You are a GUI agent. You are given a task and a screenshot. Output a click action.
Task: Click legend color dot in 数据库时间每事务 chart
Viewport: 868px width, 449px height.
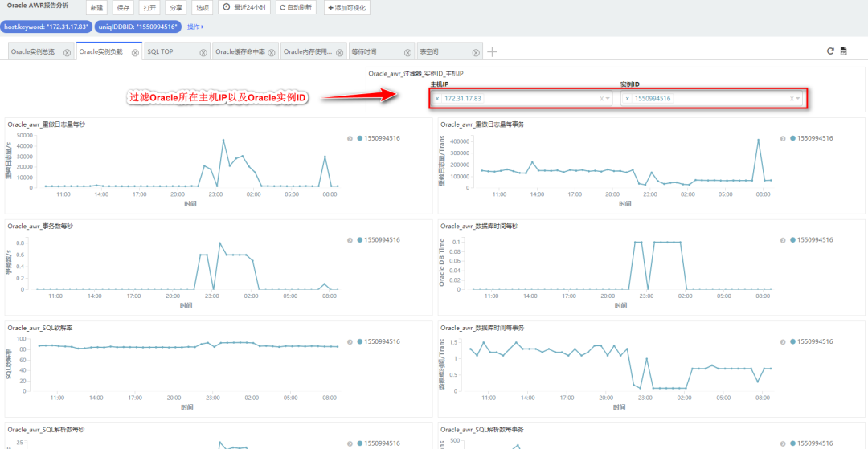pyautogui.click(x=793, y=341)
